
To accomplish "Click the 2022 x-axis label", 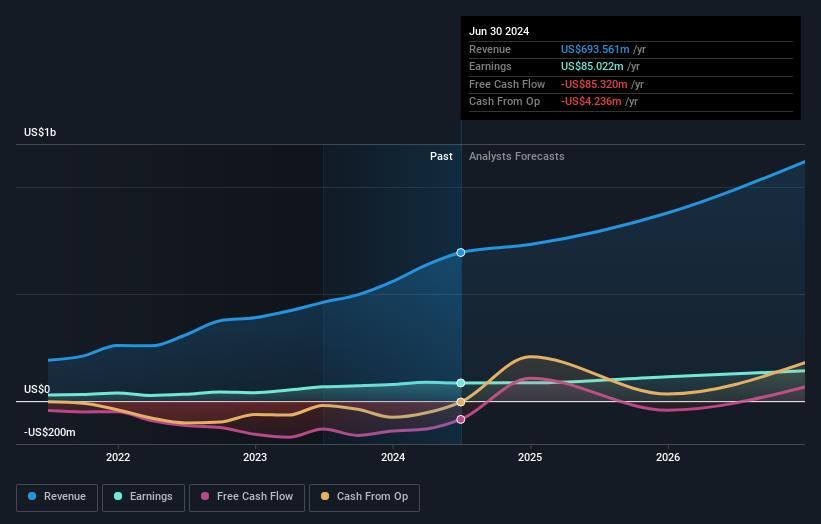I will click(x=118, y=458).
